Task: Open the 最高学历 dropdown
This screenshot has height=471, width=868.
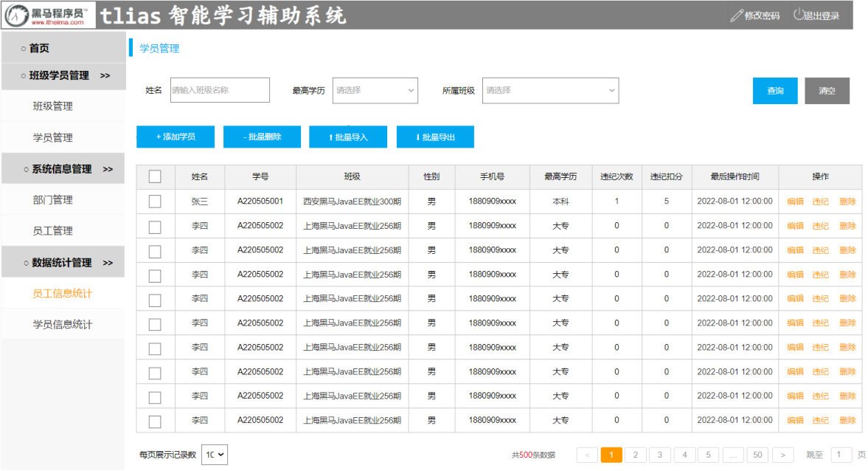Action: [x=375, y=90]
